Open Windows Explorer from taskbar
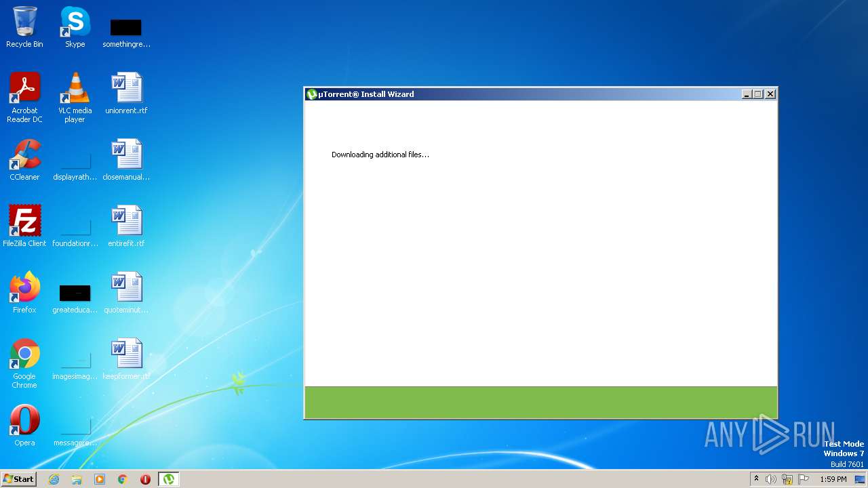This screenshot has height=488, width=868. [x=77, y=479]
